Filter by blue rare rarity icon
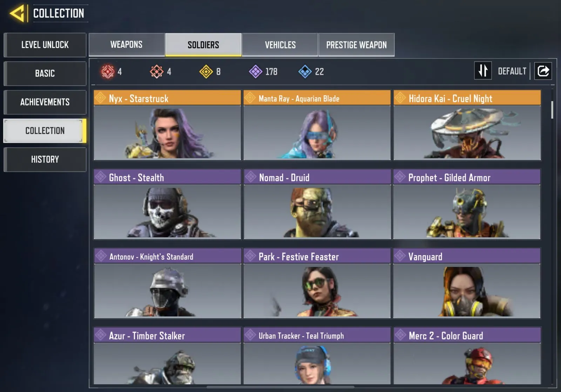The width and height of the screenshot is (561, 392). tap(305, 72)
